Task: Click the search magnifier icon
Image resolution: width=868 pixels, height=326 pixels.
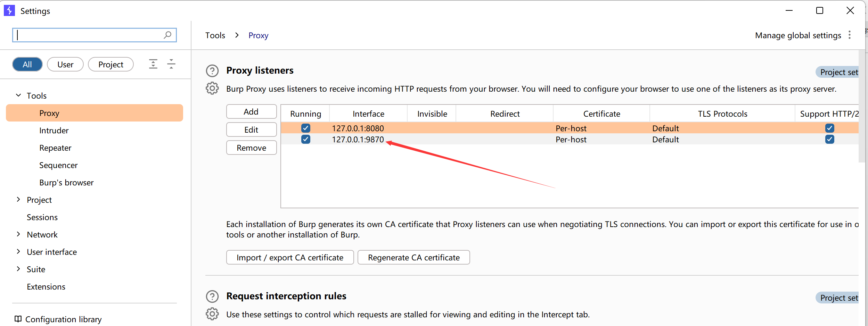Action: point(167,35)
